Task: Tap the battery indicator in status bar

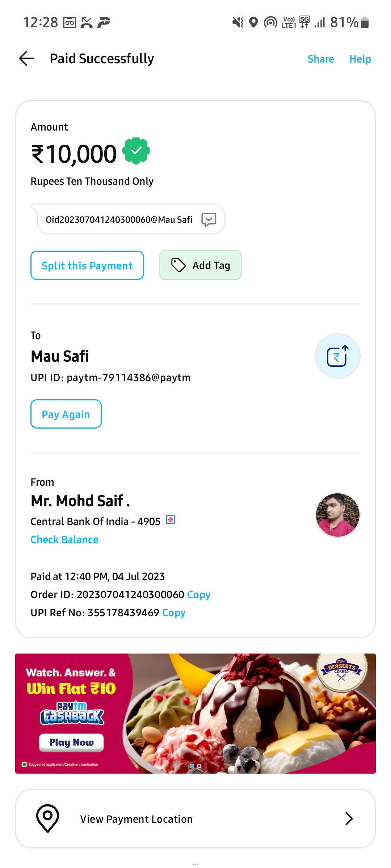Action: pyautogui.click(x=365, y=22)
